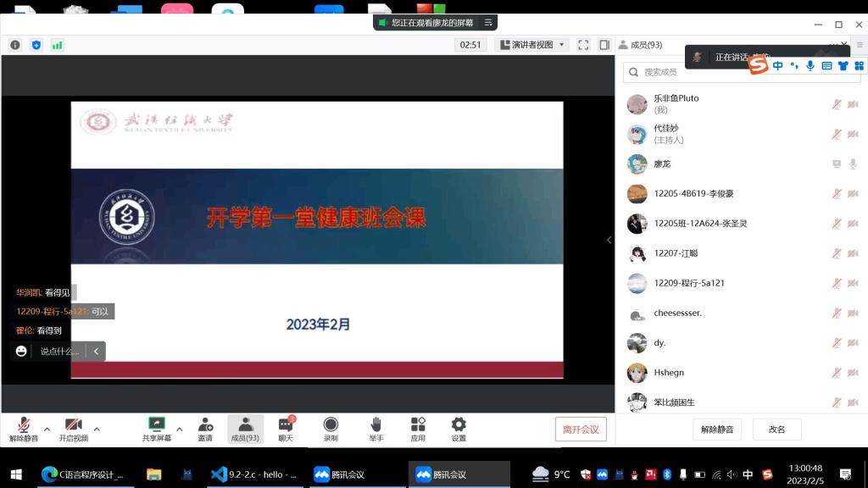Open the 演讲者视图 view dropdown
Image resolution: width=868 pixels, height=488 pixels.
[x=532, y=45]
